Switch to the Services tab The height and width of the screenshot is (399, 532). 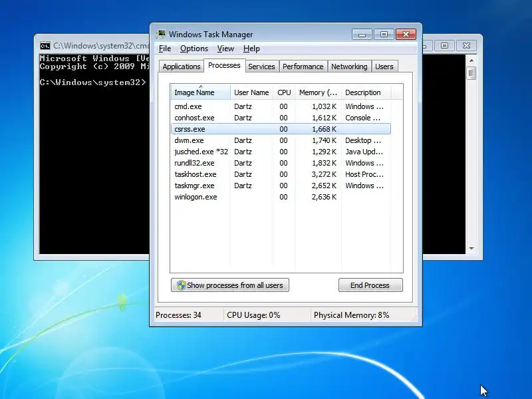click(x=261, y=66)
